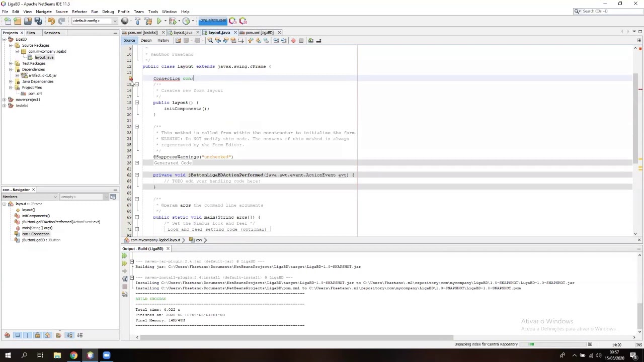Toggle Sort by Name in Navigator
Viewport: 644px width, 362px height.
(69, 335)
